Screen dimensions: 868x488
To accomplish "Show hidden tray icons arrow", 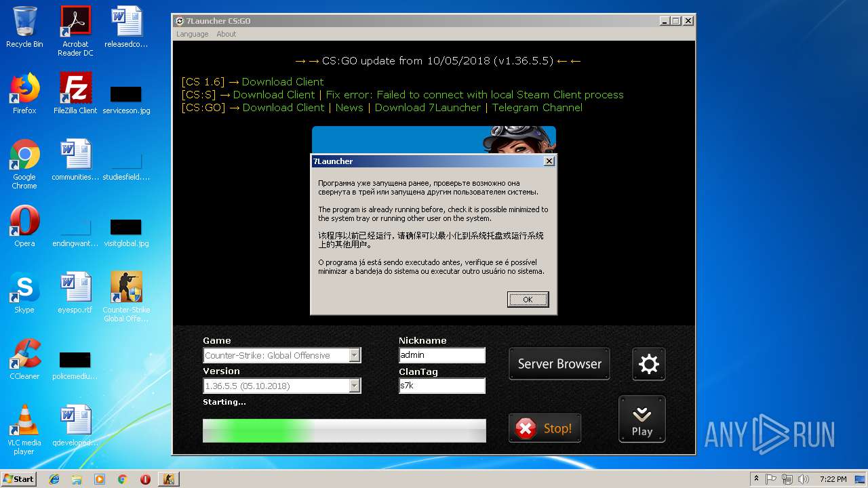I will point(755,479).
